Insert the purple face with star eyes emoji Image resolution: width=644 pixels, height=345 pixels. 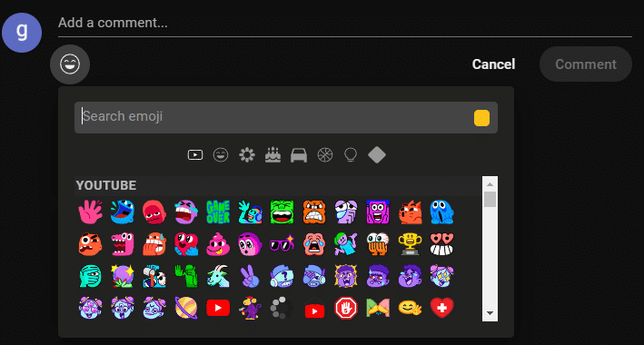442,276
